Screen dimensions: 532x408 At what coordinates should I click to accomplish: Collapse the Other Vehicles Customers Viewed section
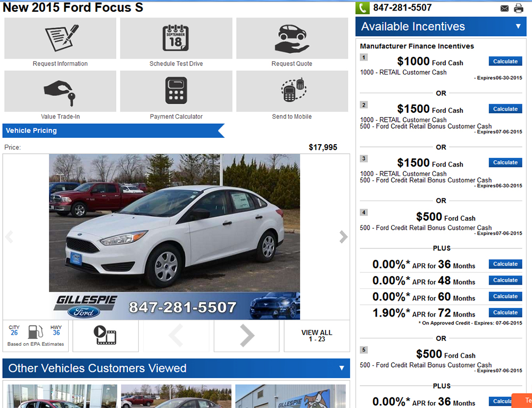342,368
